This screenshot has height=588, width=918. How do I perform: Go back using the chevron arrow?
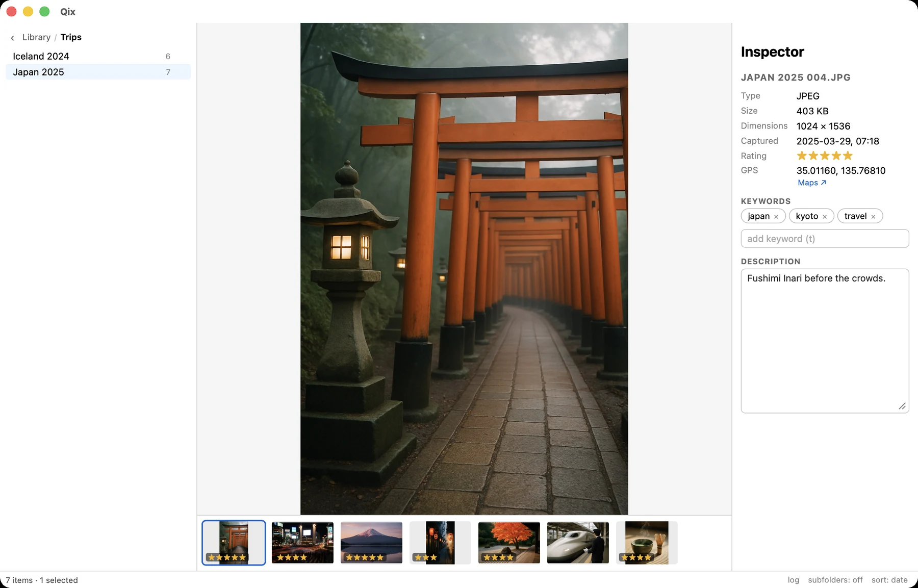pos(12,38)
